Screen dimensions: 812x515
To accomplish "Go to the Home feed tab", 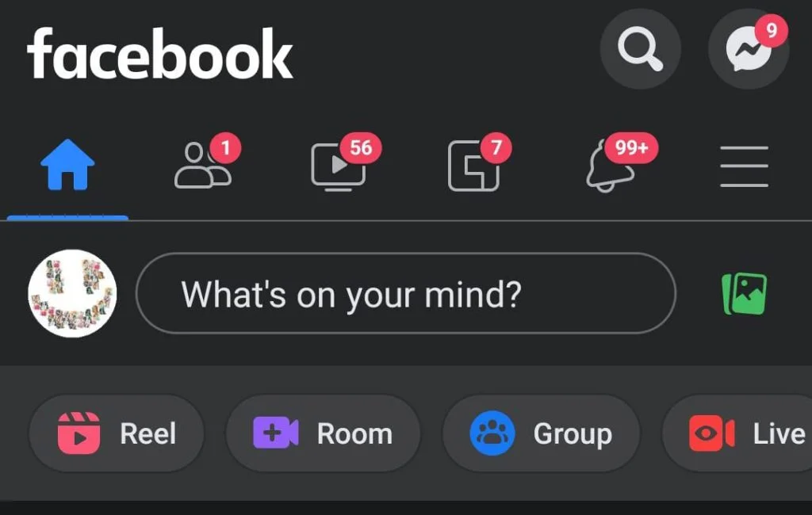I will 68,165.
